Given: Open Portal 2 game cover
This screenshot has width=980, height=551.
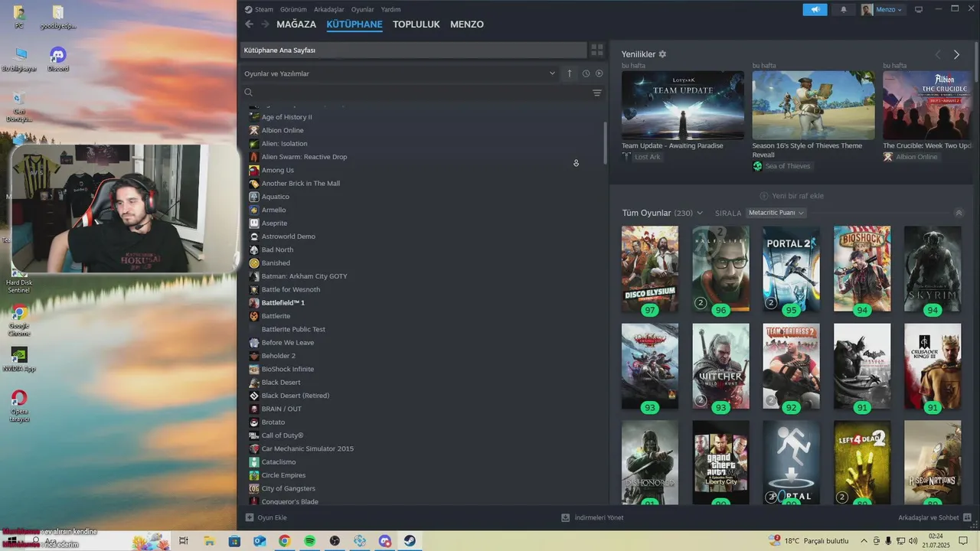Looking at the screenshot, I should 791,269.
